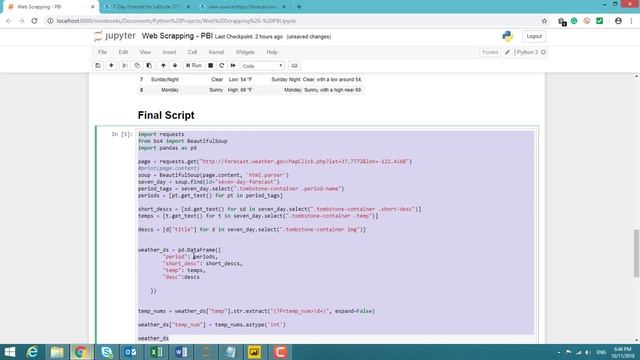Image resolution: width=640 pixels, height=360 pixels.
Task: Go forward in browser history
Action: [x=22, y=21]
